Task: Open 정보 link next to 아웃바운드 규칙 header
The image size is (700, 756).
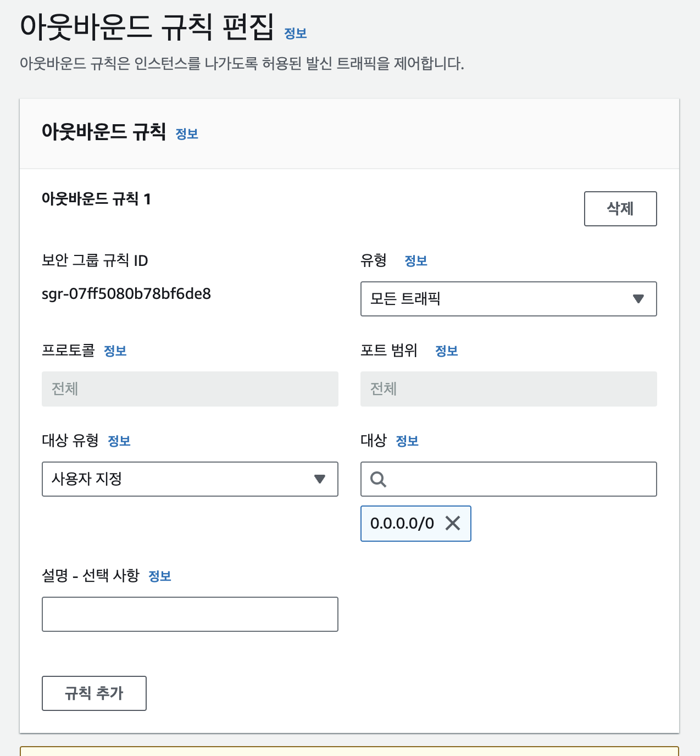Action: point(187,134)
